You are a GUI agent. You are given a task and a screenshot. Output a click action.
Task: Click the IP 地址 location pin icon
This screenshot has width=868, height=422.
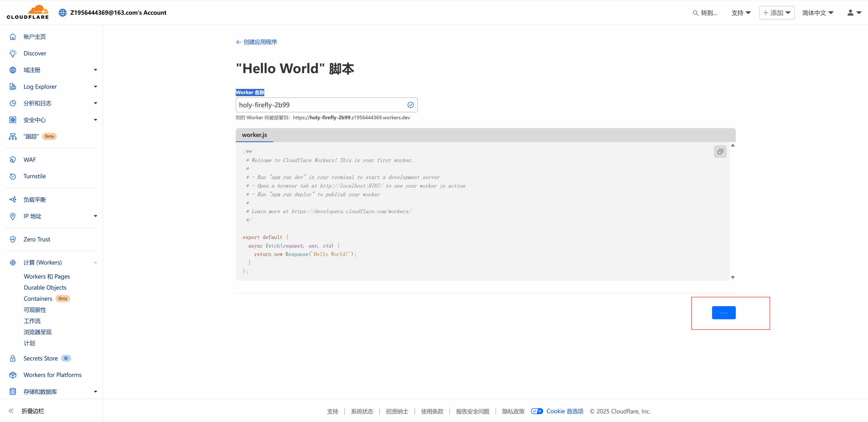point(13,216)
